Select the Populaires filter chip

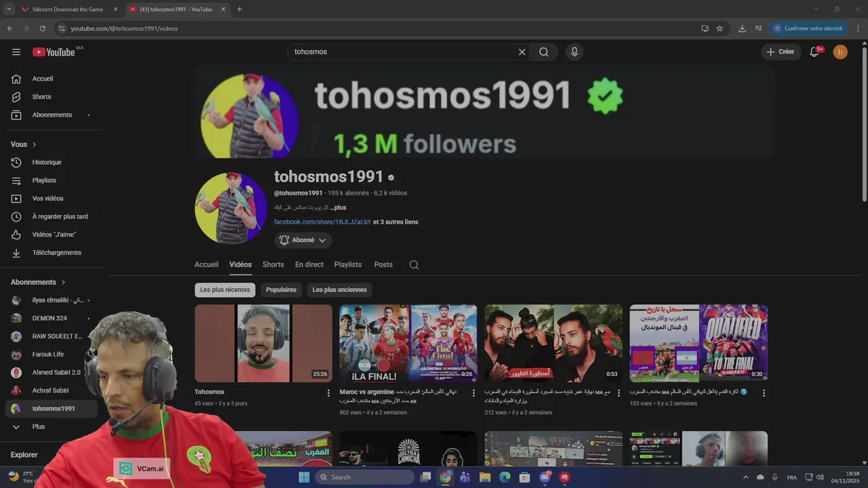(281, 290)
